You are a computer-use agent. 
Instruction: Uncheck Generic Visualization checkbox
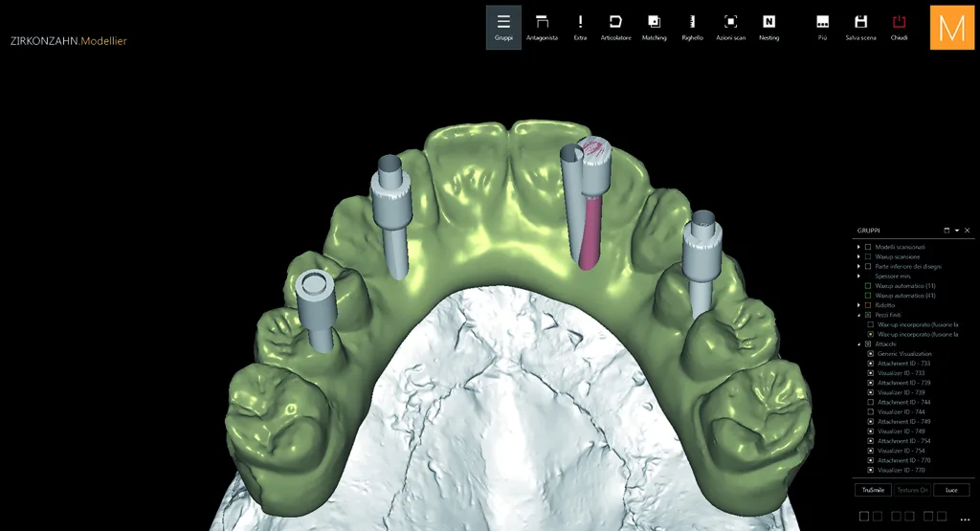(x=871, y=354)
